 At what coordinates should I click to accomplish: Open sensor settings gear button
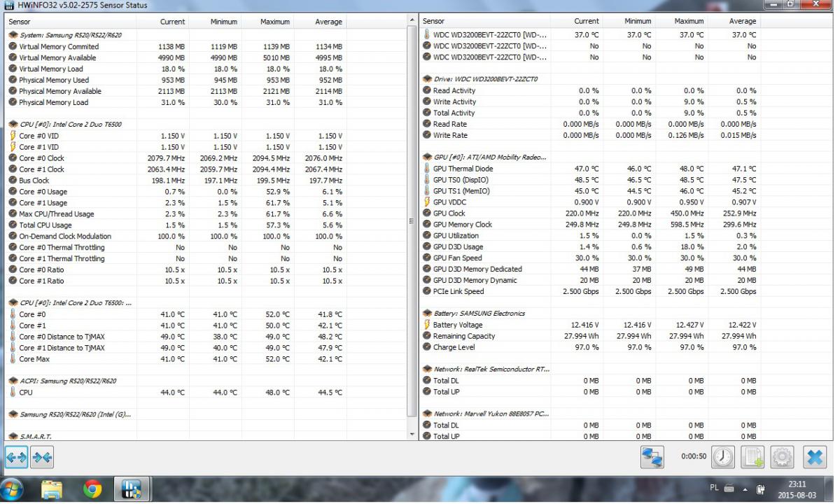pyautogui.click(x=782, y=457)
